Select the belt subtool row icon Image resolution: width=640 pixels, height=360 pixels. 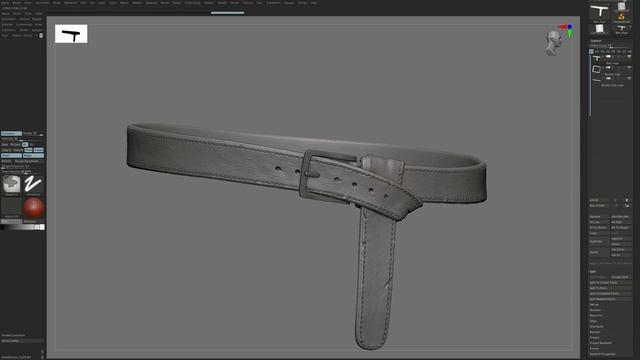[596, 58]
